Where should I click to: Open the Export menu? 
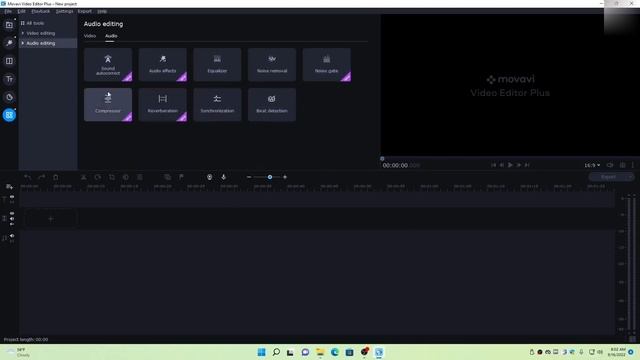(x=85, y=11)
